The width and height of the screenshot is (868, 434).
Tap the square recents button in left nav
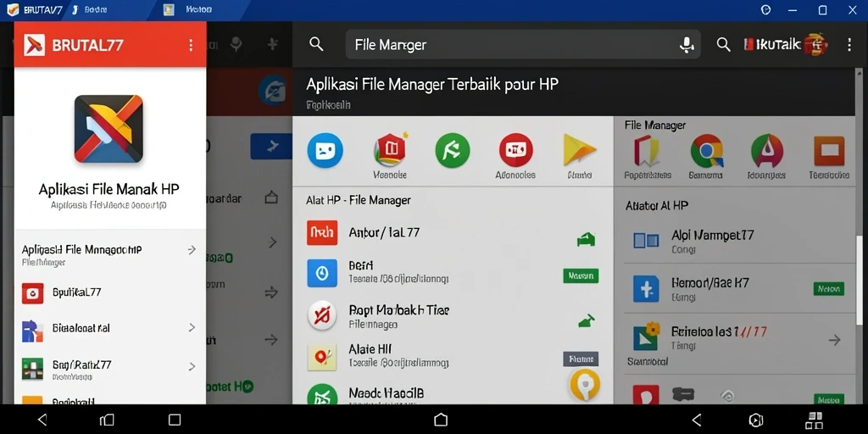pos(175,420)
